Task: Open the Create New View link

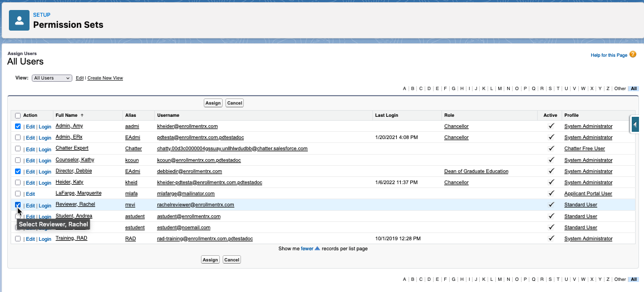Action: (105, 78)
